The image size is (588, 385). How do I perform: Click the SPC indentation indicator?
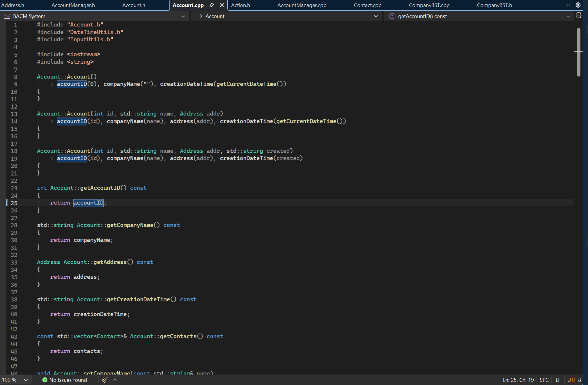[544, 380]
